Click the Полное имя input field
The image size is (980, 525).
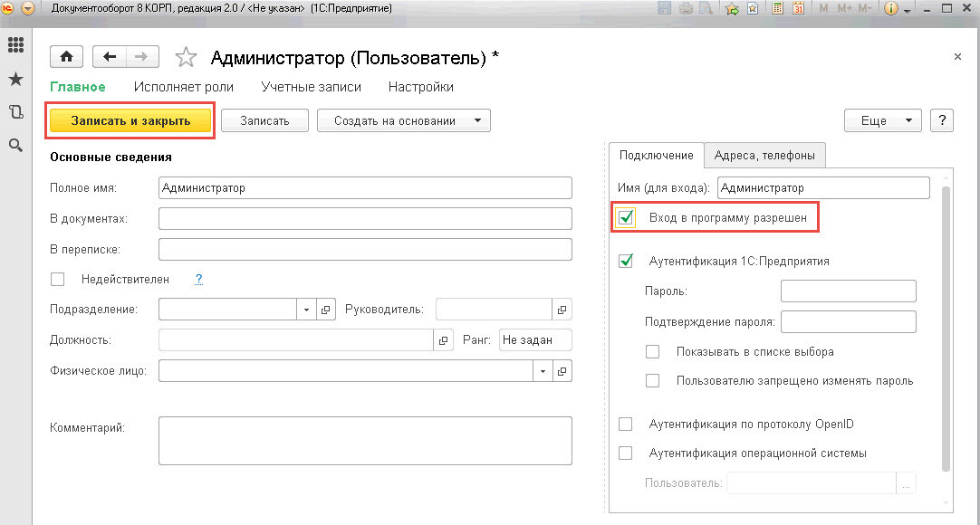365,188
